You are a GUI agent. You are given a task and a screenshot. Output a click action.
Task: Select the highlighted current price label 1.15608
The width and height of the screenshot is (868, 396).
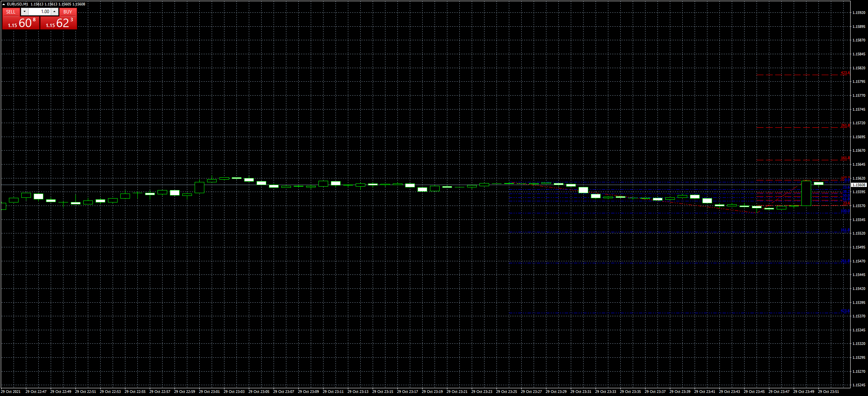tap(859, 185)
